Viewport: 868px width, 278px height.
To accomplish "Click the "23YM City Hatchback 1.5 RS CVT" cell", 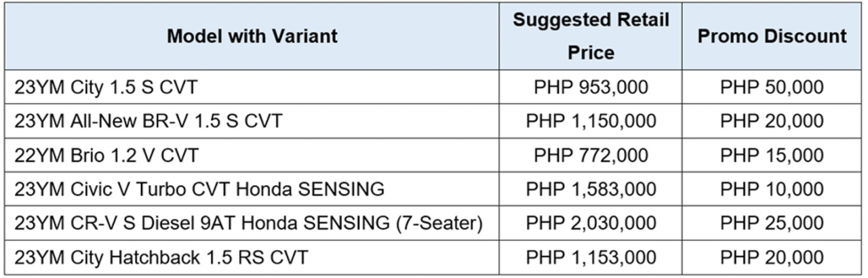I will click(161, 258).
